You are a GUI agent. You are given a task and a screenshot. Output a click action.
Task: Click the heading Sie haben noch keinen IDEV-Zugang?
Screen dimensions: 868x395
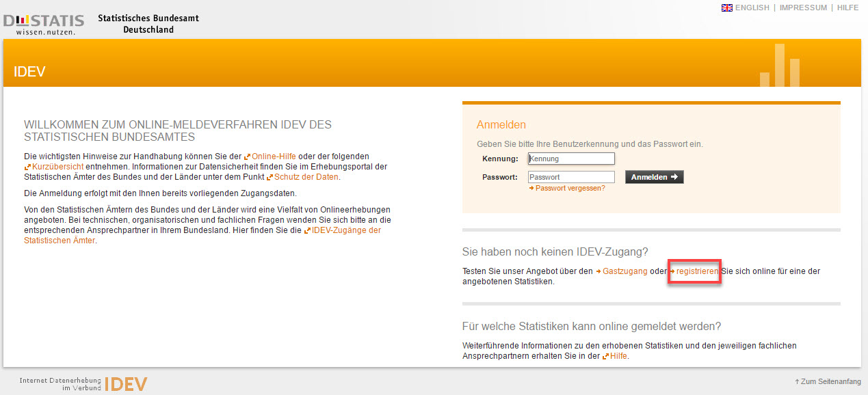click(555, 252)
